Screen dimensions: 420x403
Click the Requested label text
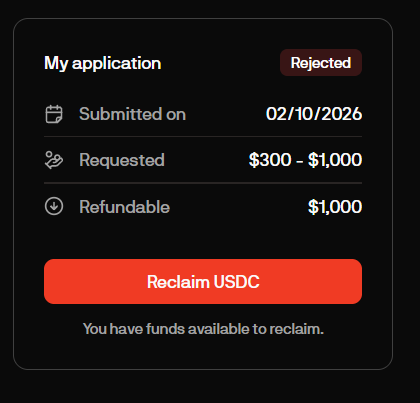122,160
